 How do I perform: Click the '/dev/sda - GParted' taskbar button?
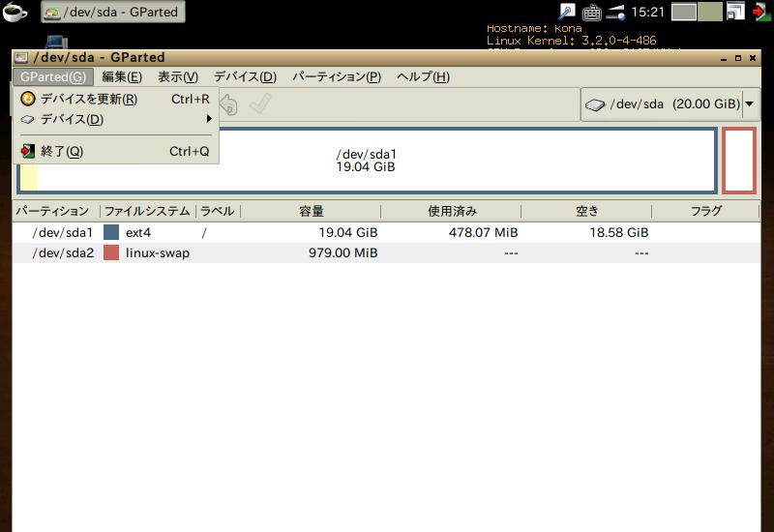pyautogui.click(x=113, y=12)
